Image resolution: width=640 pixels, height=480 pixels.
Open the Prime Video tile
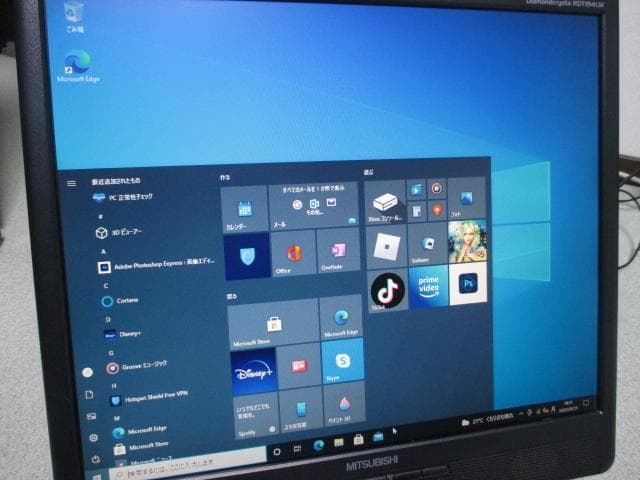[429, 287]
